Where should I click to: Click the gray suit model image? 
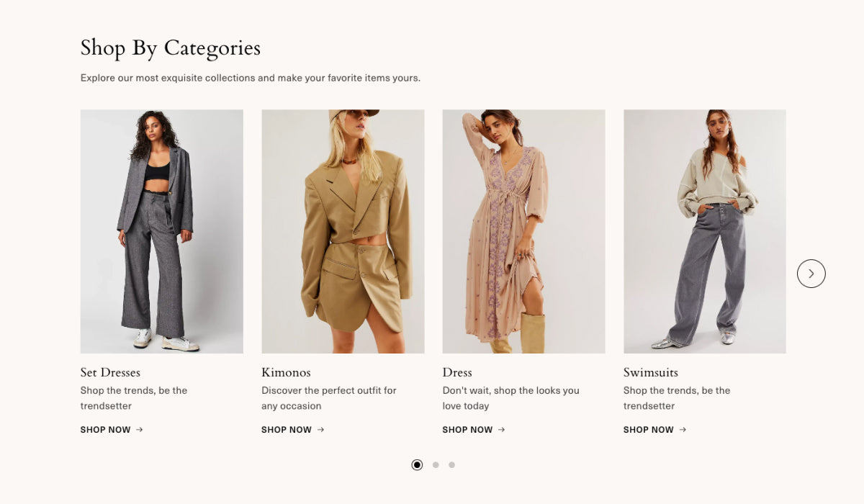162,231
